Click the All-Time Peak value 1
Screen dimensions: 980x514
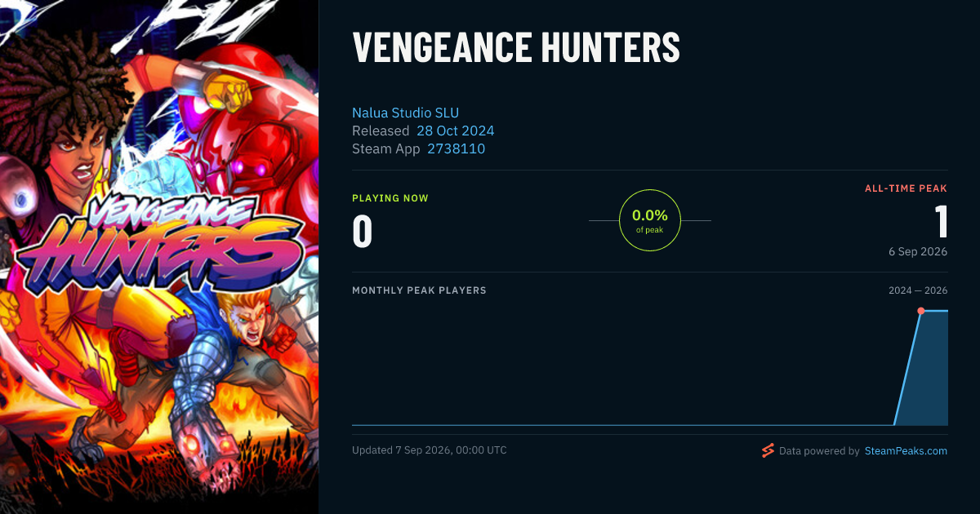[x=941, y=221]
